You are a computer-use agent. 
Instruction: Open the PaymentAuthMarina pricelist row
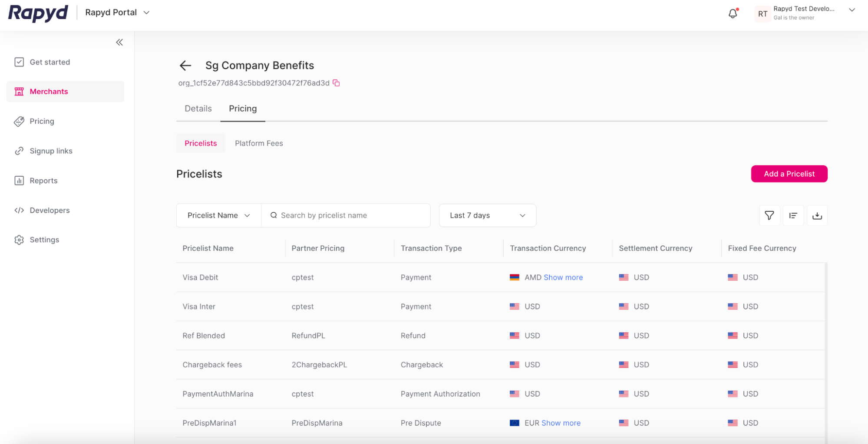[500, 394]
